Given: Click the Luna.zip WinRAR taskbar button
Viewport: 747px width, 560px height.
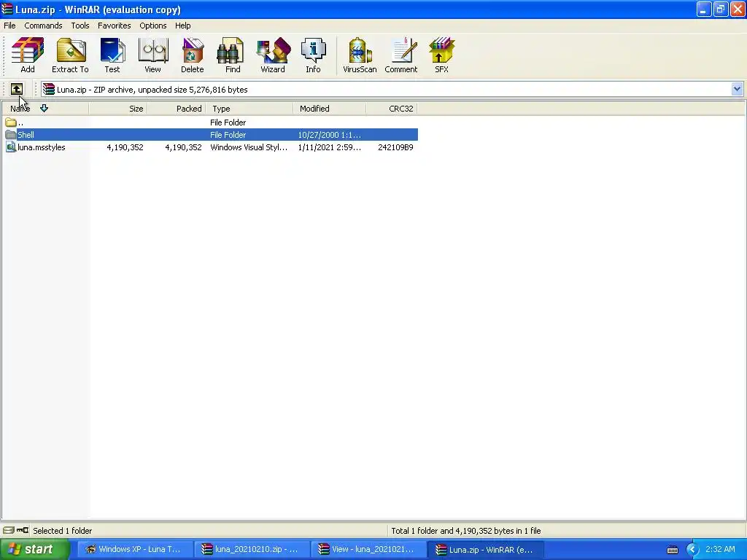Looking at the screenshot, I should pyautogui.click(x=485, y=550).
